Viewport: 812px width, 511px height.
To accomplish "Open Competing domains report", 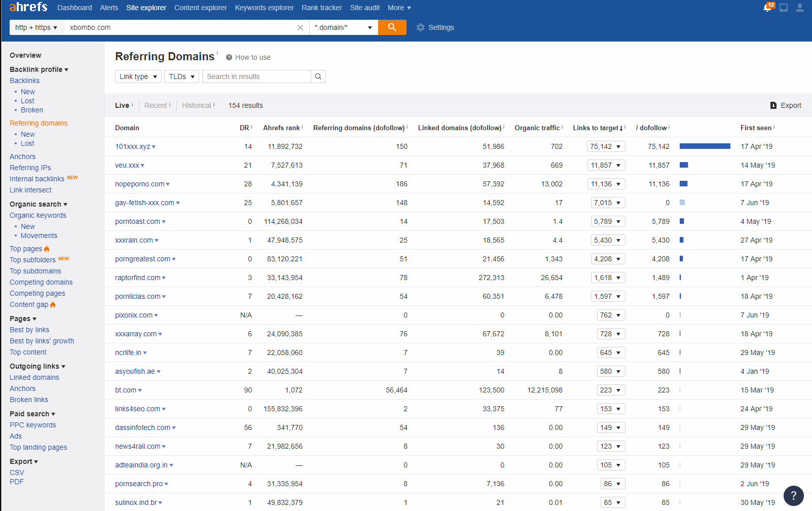I will (41, 282).
